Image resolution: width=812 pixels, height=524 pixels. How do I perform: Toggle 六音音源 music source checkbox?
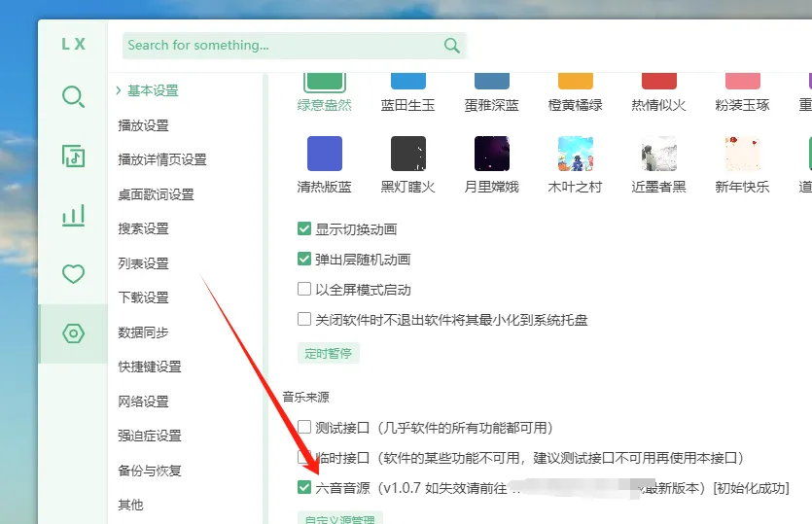pyautogui.click(x=304, y=487)
